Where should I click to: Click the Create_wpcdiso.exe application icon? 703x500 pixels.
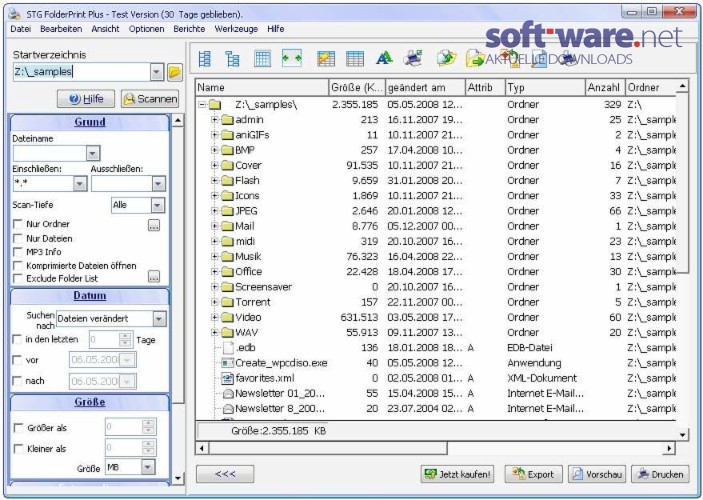pos(228,363)
